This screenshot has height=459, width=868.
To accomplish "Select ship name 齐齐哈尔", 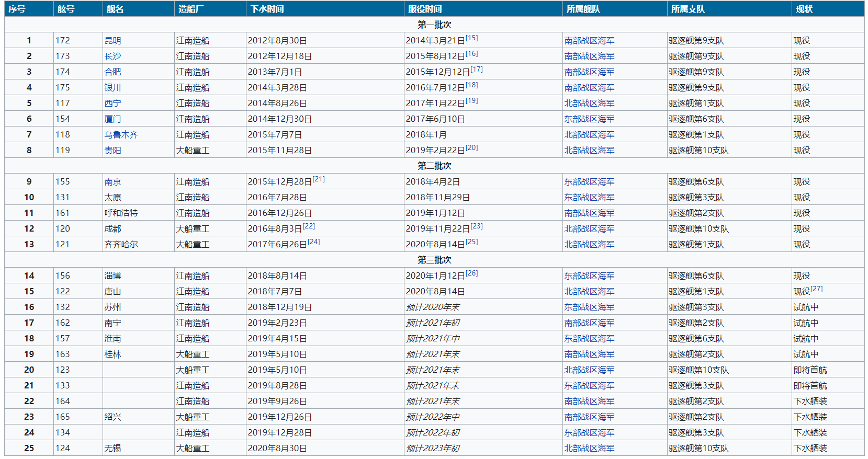I will 121,245.
